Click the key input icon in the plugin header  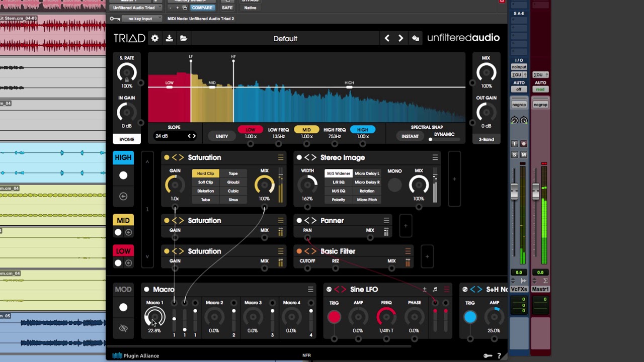115,19
